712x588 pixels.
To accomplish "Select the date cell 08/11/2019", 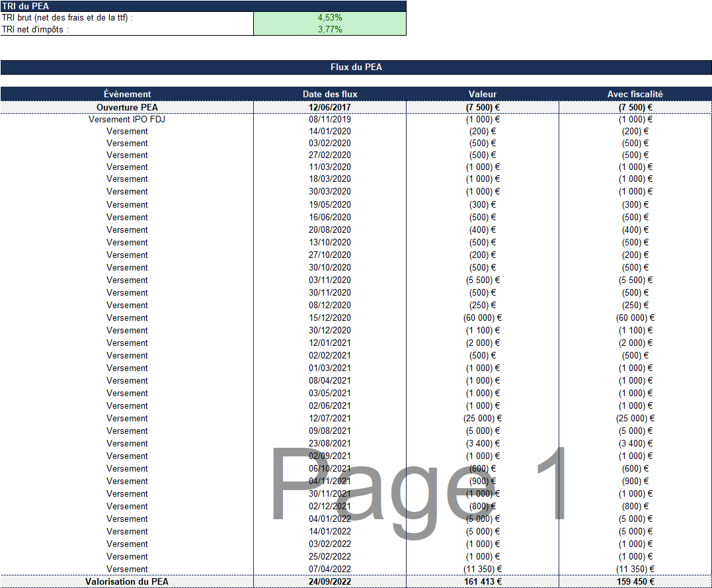I will [x=330, y=120].
